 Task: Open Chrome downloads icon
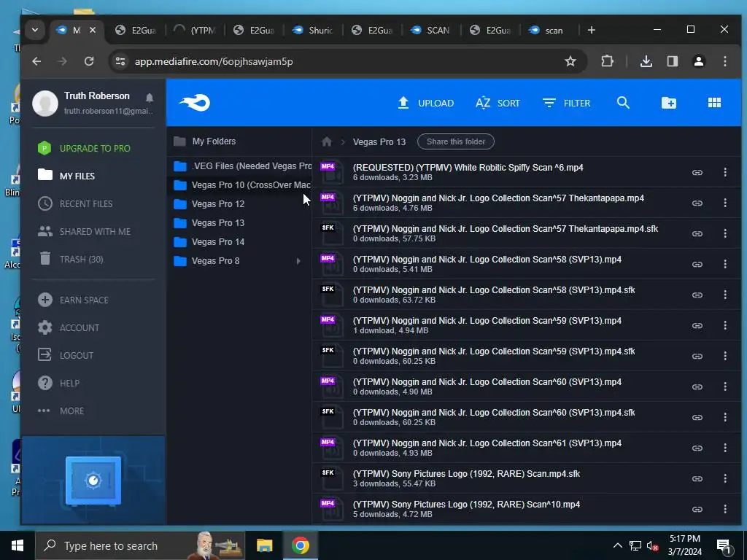point(646,61)
